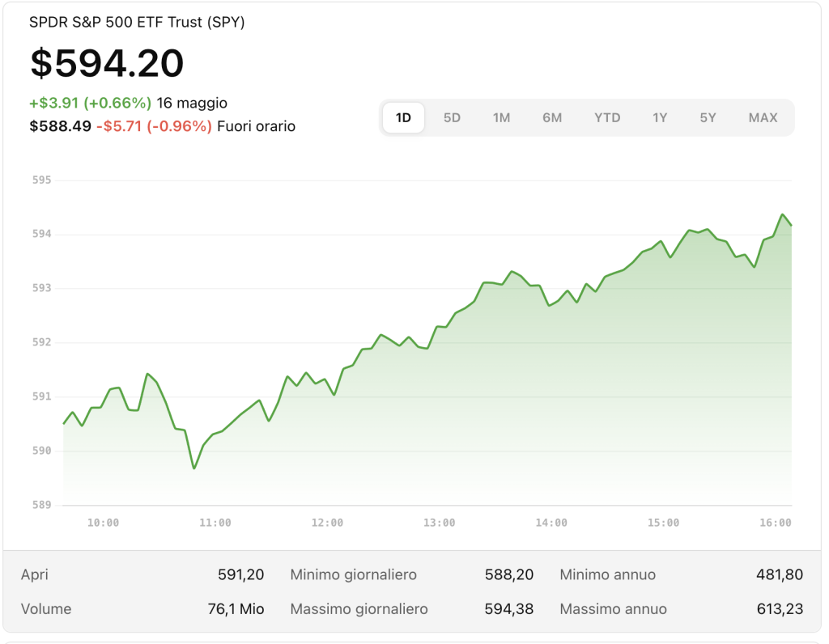
Task: Click the 15:00 time axis label
Action: pyautogui.click(x=664, y=523)
